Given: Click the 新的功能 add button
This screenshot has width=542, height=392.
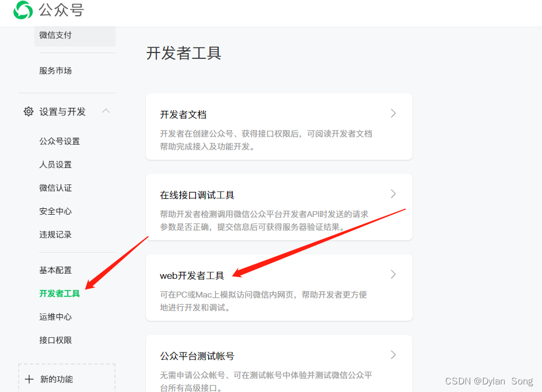Looking at the screenshot, I should click(x=67, y=378).
